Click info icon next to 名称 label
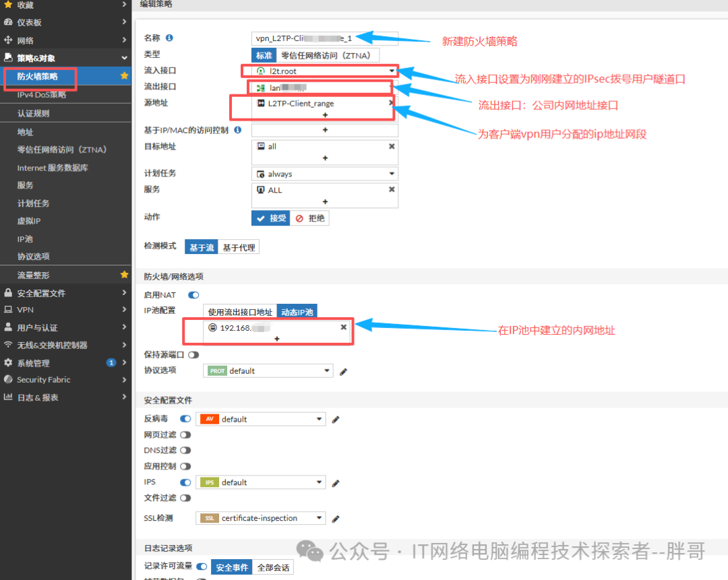This screenshot has width=728, height=580. [x=169, y=38]
